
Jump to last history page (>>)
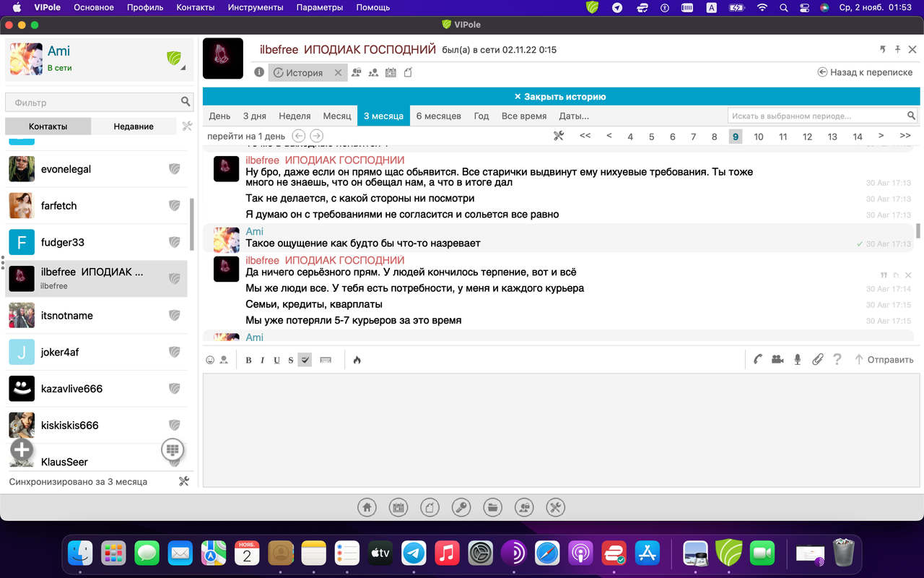[x=905, y=136]
